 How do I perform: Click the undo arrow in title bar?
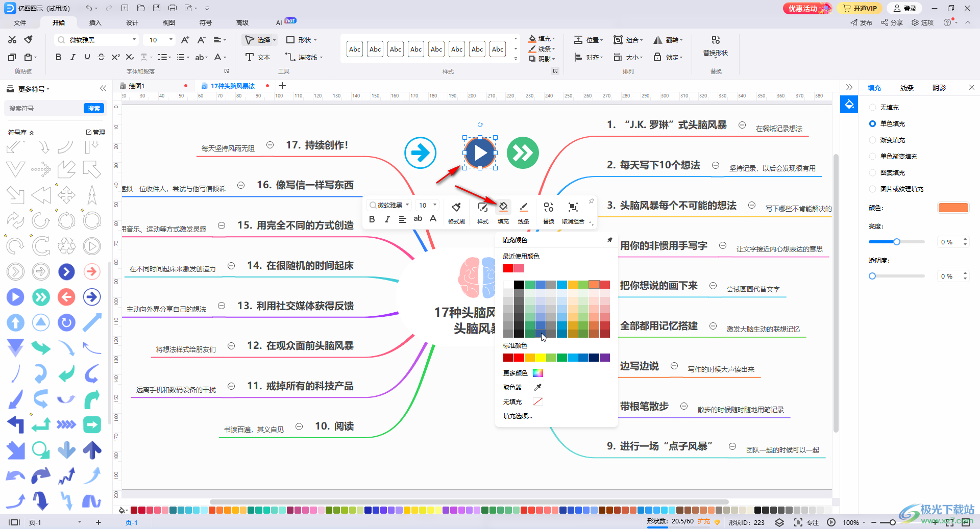tap(89, 8)
